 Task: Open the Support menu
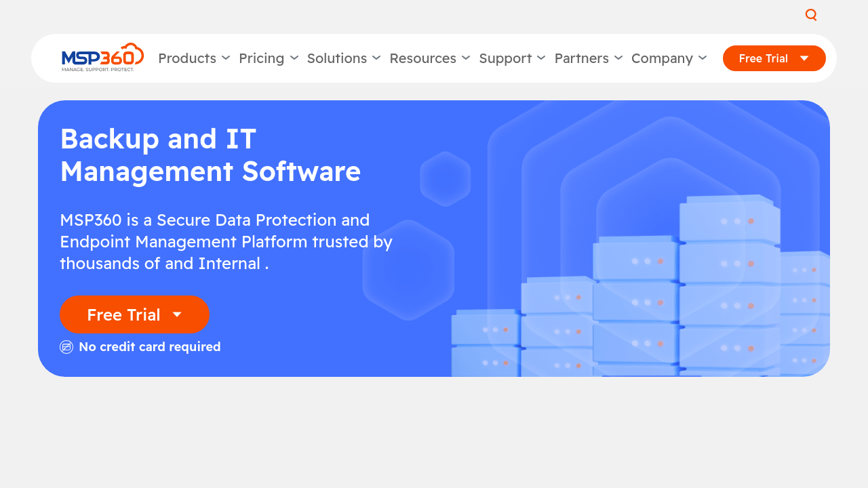point(505,58)
